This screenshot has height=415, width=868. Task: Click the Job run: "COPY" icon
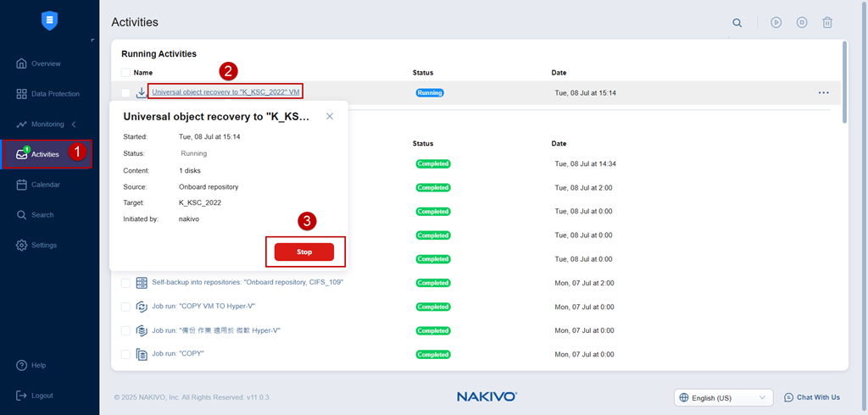[x=142, y=355]
